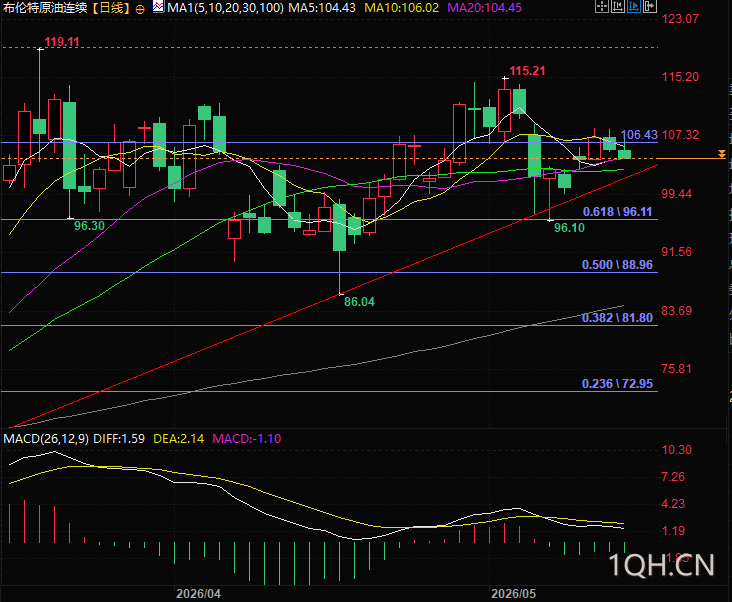Viewport: 732px width, 602px height.
Task: Click the 99.44 price axis value
Action: pos(676,194)
